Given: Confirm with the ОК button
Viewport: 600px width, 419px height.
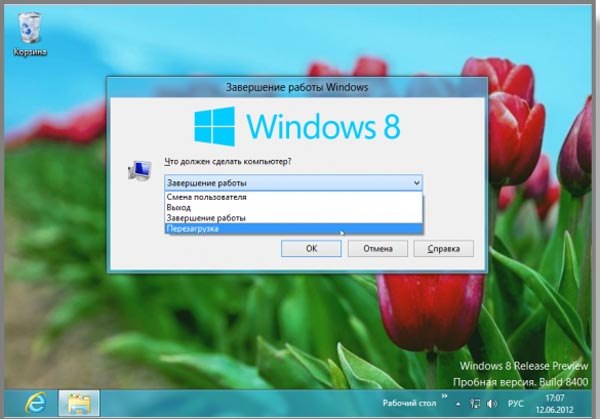Looking at the screenshot, I should (311, 249).
